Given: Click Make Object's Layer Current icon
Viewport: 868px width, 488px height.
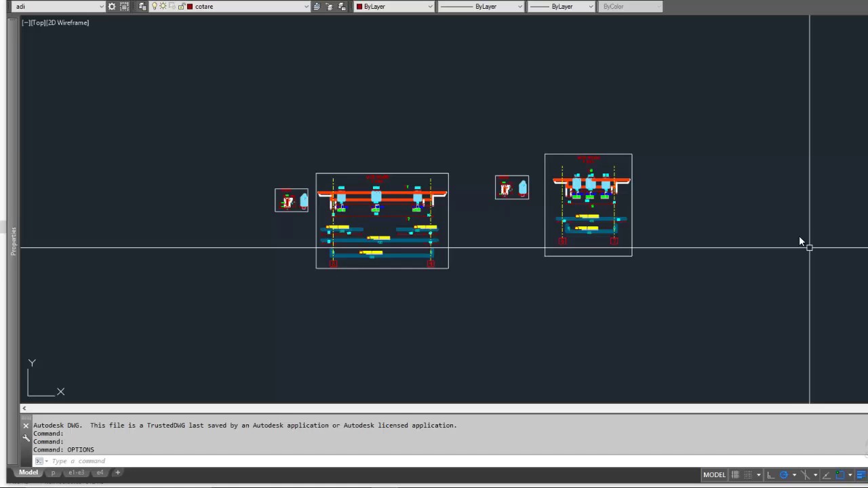Looking at the screenshot, I should click(x=317, y=6).
